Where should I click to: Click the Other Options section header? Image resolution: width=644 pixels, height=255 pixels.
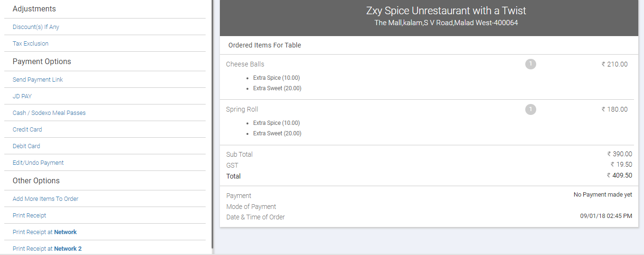click(36, 181)
